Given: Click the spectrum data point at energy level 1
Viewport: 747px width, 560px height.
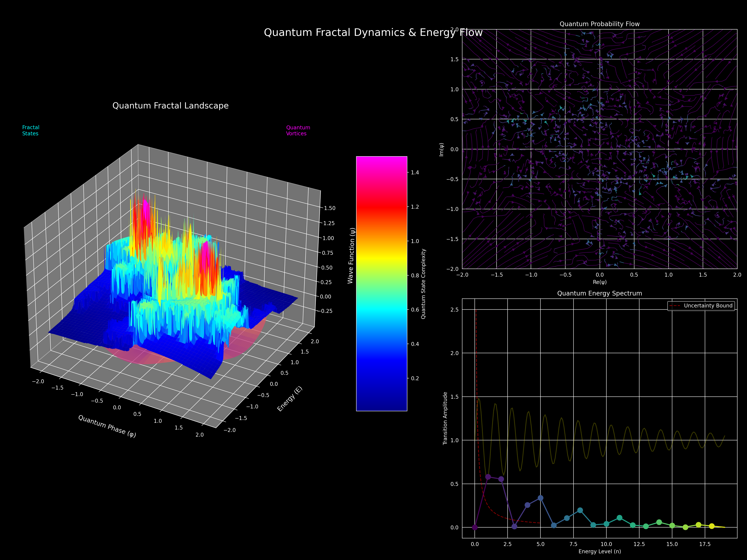Looking at the screenshot, I should click(x=488, y=477).
